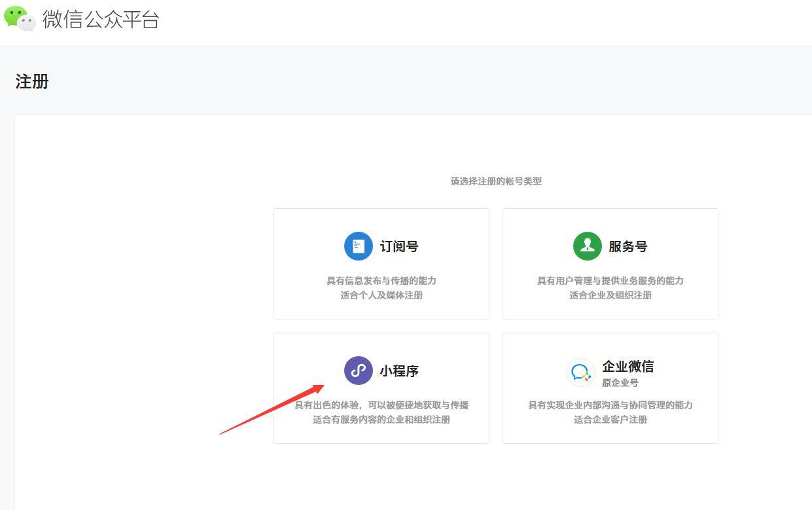Select the 企业微信 account type title
The image size is (812, 510).
click(x=628, y=367)
